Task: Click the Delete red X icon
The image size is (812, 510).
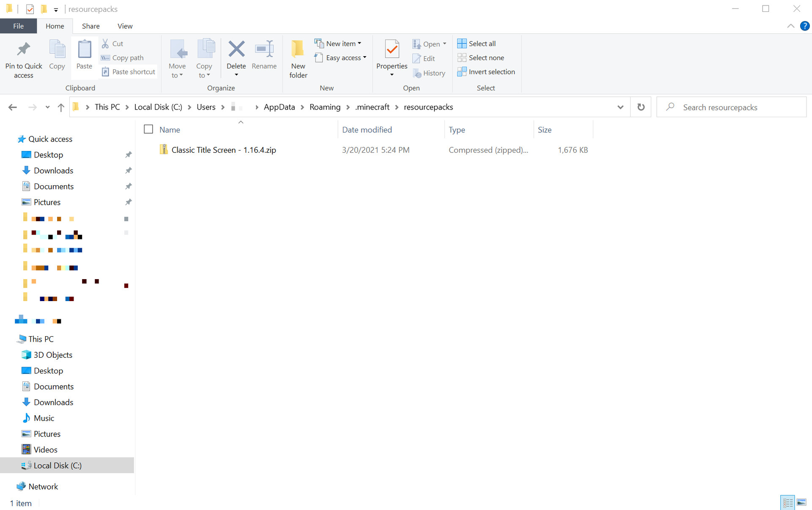Action: pyautogui.click(x=236, y=49)
